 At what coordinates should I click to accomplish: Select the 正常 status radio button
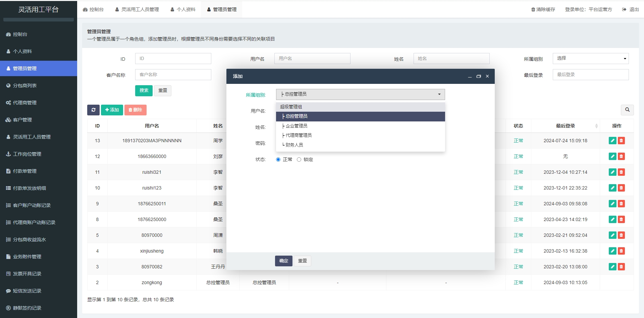278,159
